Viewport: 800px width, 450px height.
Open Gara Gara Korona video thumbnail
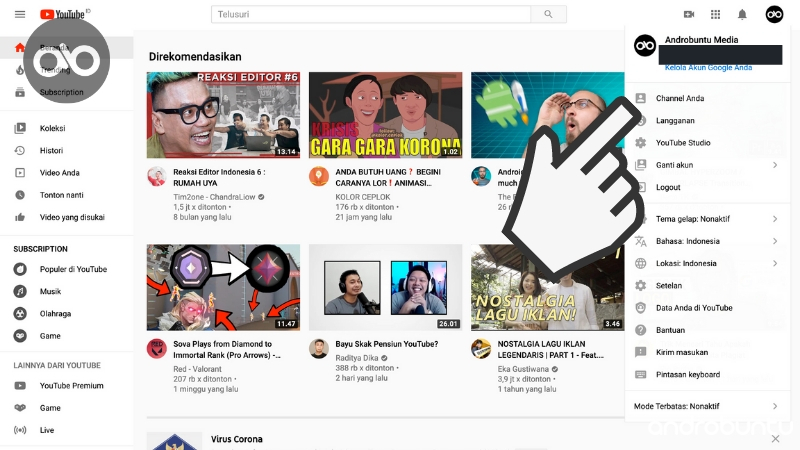[x=385, y=115]
